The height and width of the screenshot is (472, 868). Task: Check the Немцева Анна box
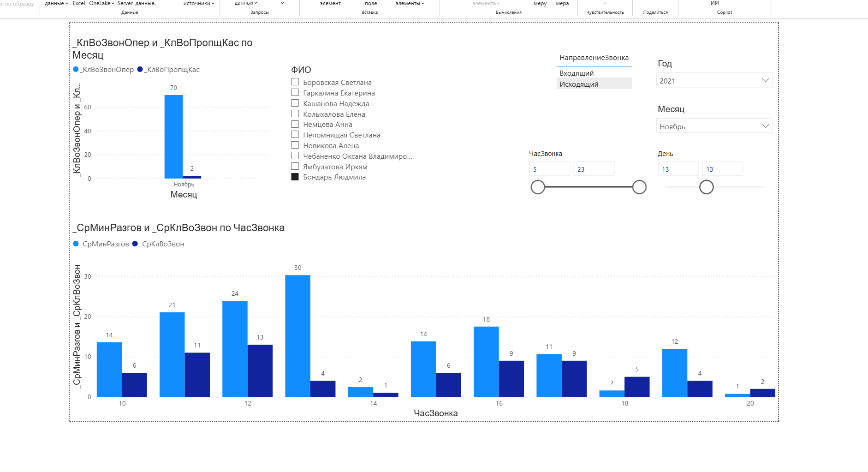295,124
